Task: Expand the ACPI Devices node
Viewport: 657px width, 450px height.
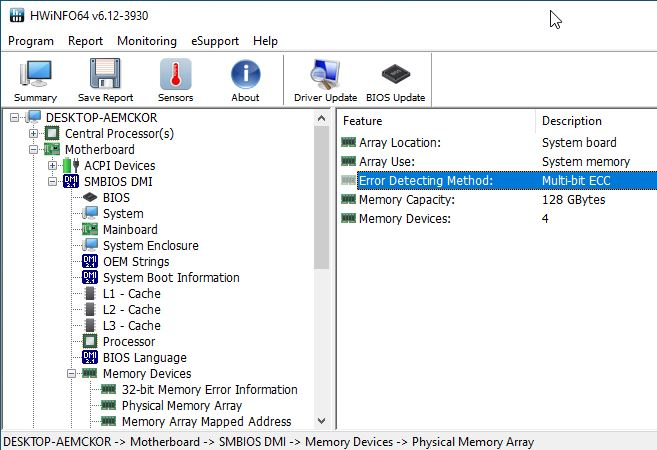Action: coord(52,166)
